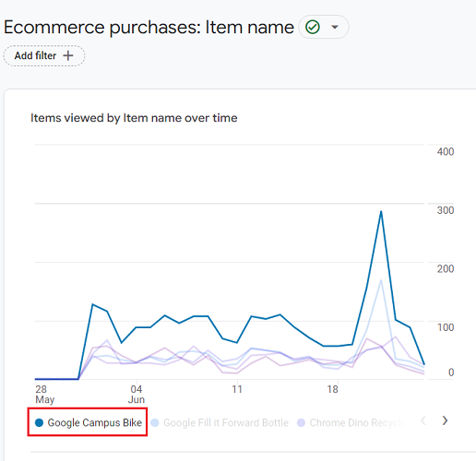
Task: Click the Google Campus Bike blue dot
Action: coord(39,422)
